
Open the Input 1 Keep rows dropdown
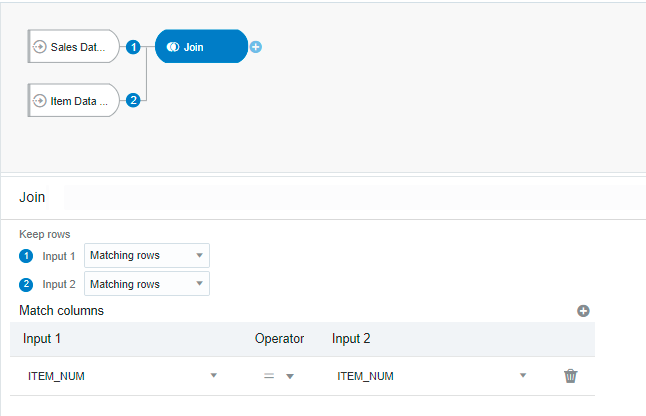click(x=147, y=255)
